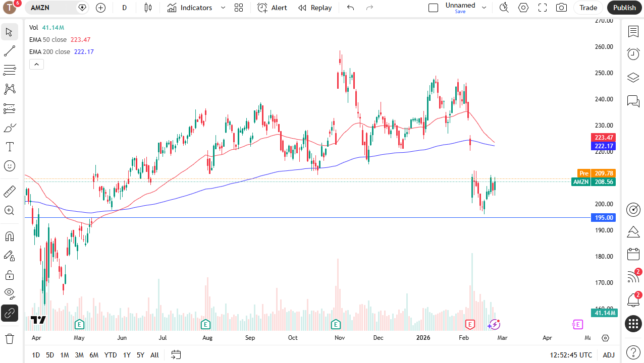Open the patterns drawing tool

tap(9, 89)
